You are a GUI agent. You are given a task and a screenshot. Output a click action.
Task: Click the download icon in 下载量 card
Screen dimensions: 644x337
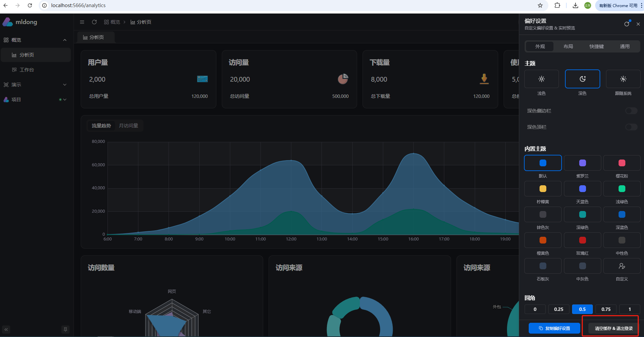pyautogui.click(x=484, y=79)
